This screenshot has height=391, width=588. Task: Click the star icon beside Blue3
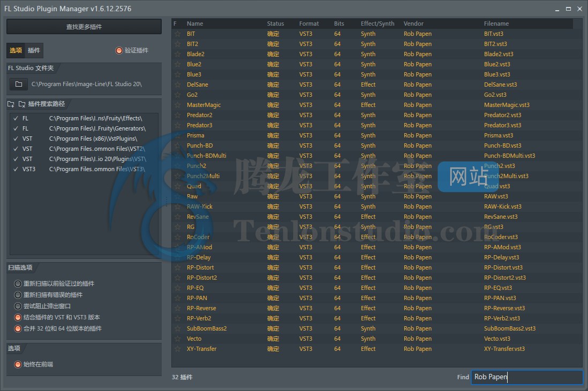[x=177, y=74]
